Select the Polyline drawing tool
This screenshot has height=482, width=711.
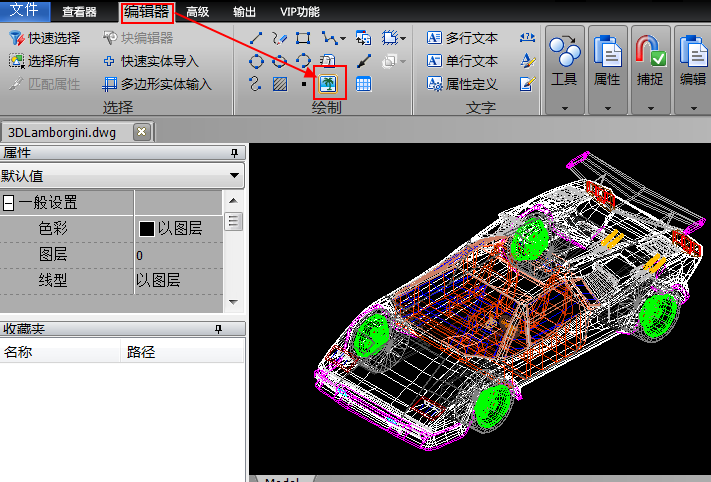click(x=329, y=38)
